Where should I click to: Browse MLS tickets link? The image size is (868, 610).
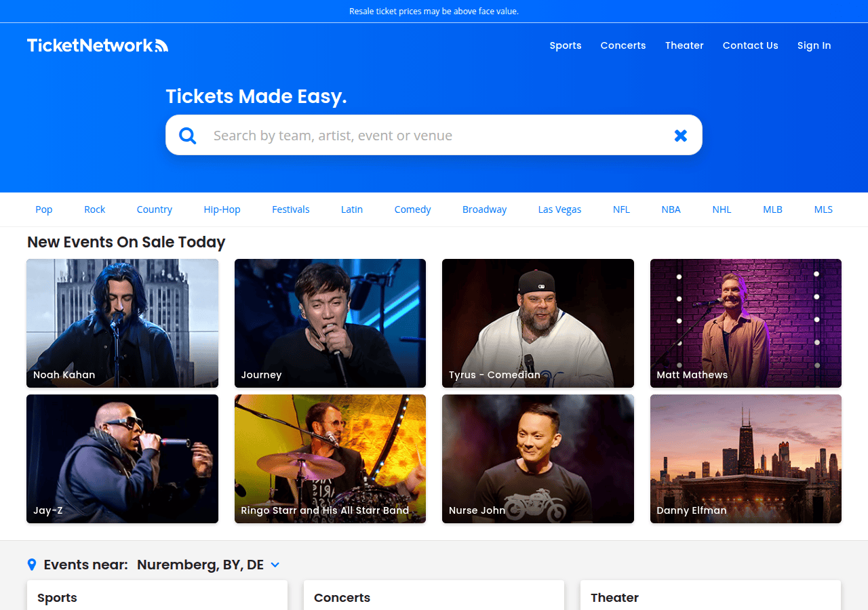(x=823, y=209)
